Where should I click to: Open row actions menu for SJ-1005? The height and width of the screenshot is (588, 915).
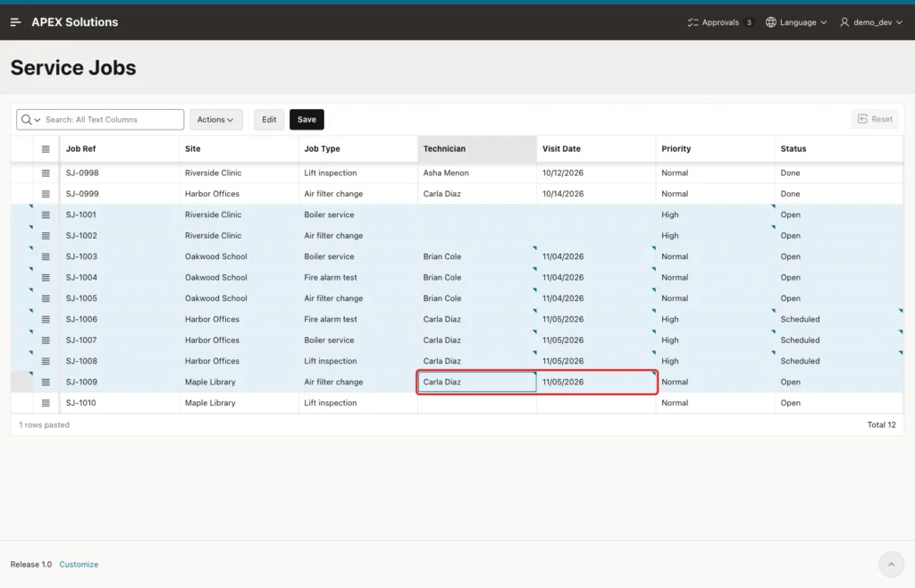pyautogui.click(x=46, y=298)
